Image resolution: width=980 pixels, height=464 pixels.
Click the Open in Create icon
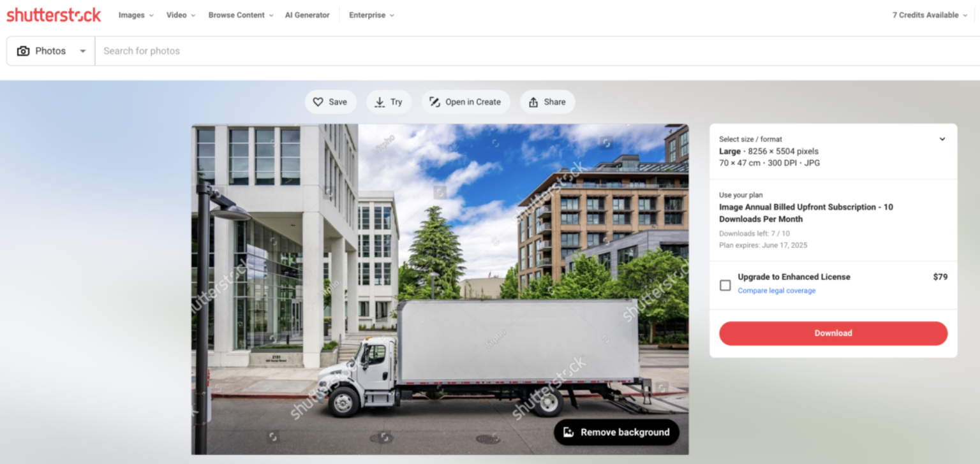(x=434, y=102)
